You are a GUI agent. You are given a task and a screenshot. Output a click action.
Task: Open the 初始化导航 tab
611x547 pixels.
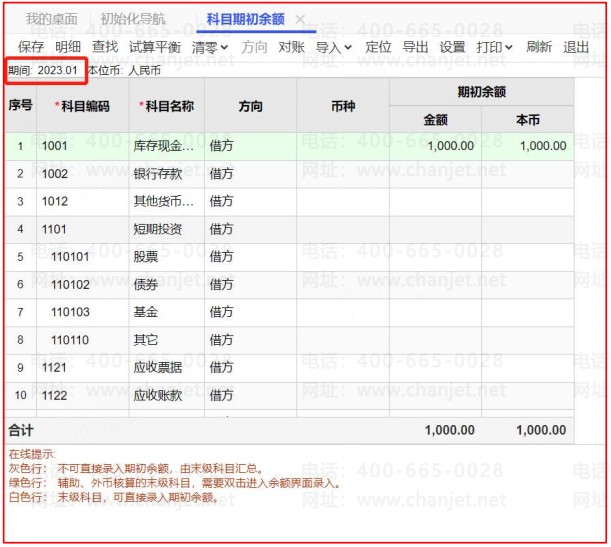(x=133, y=19)
